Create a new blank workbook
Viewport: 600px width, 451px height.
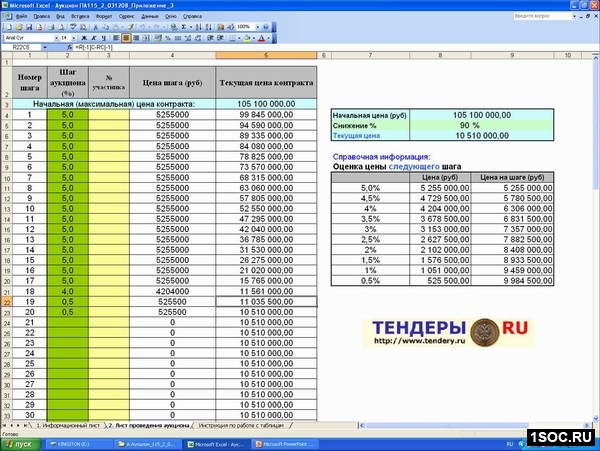[x=9, y=27]
